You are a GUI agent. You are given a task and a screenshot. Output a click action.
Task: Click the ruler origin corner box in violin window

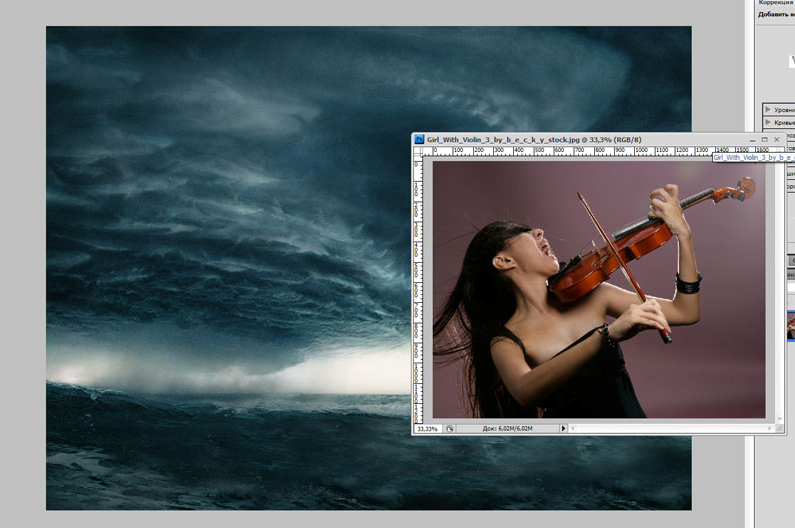(418, 151)
